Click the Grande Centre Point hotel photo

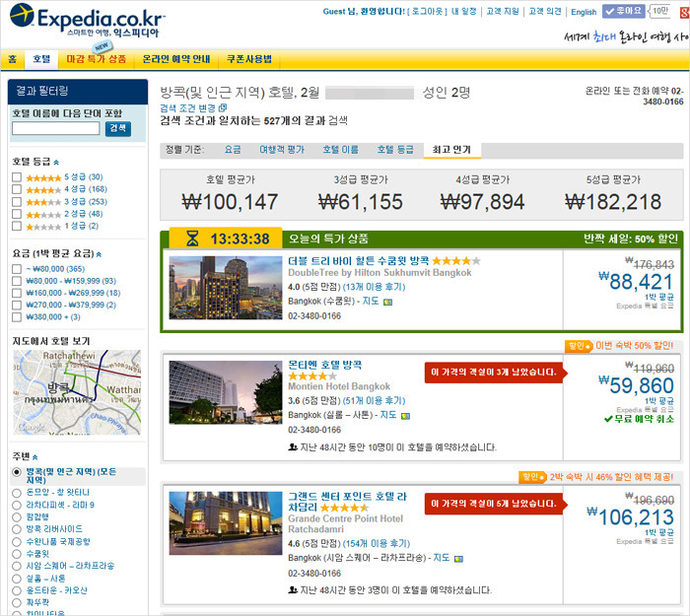(226, 523)
